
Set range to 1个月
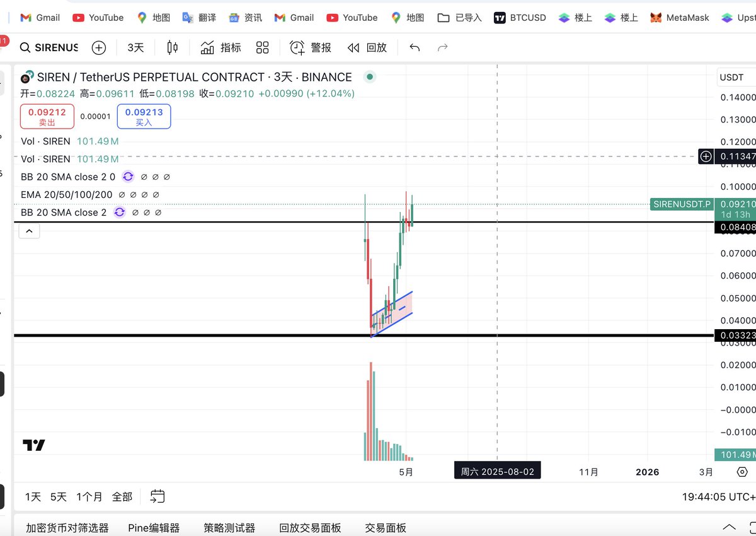[x=89, y=496]
